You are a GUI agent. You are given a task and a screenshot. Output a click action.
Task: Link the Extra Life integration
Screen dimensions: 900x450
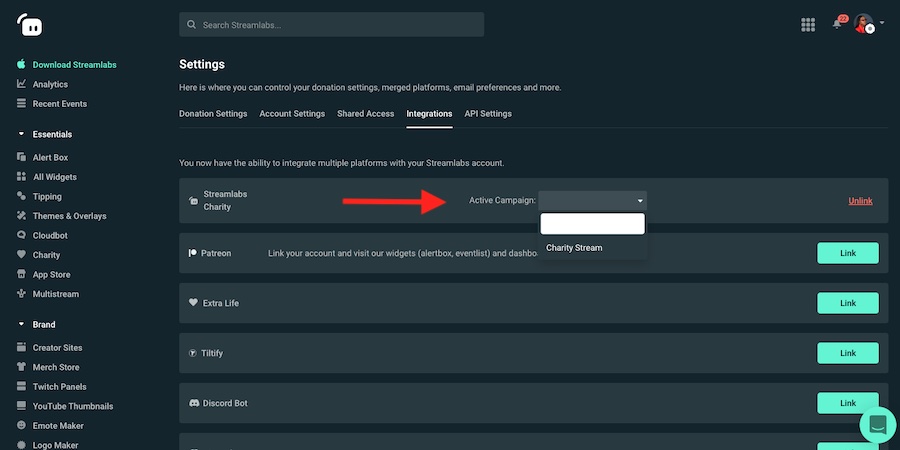click(x=848, y=303)
